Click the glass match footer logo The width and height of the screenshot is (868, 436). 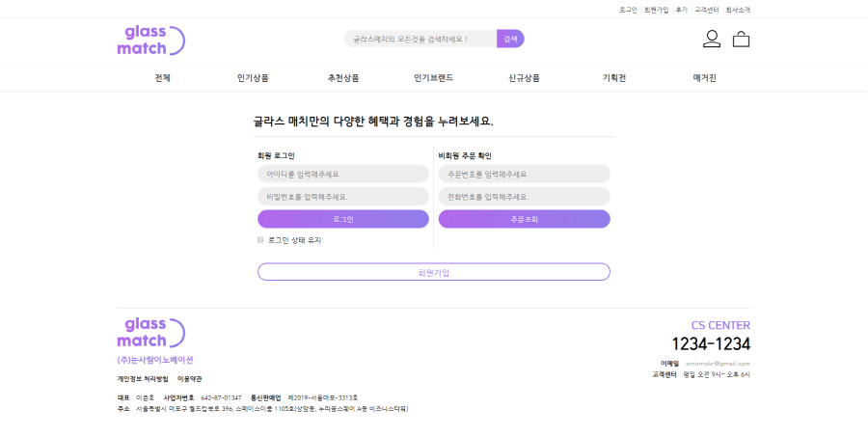point(150,333)
